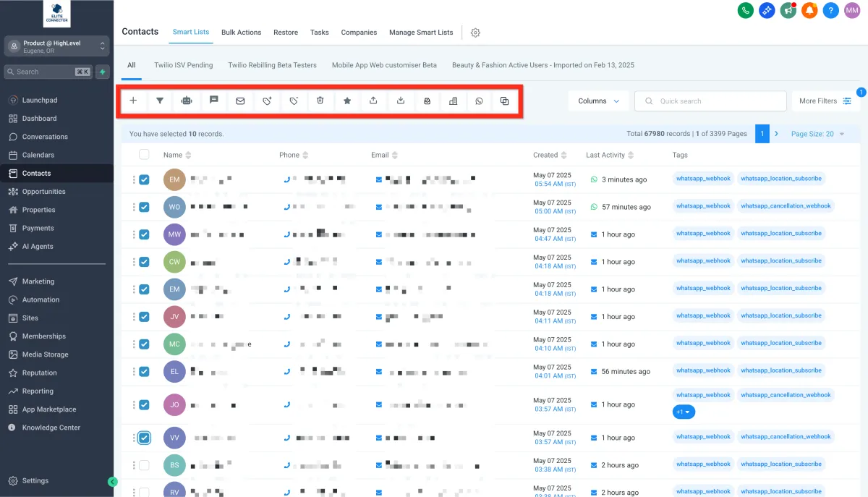Collapse the sidebar with green arrow button
Image resolution: width=868 pixels, height=497 pixels.
pyautogui.click(x=112, y=481)
